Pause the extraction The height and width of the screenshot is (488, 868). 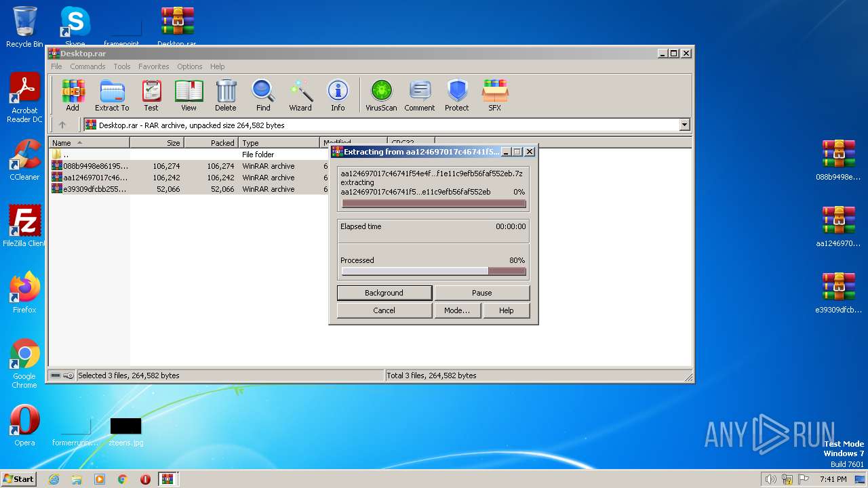coord(482,293)
